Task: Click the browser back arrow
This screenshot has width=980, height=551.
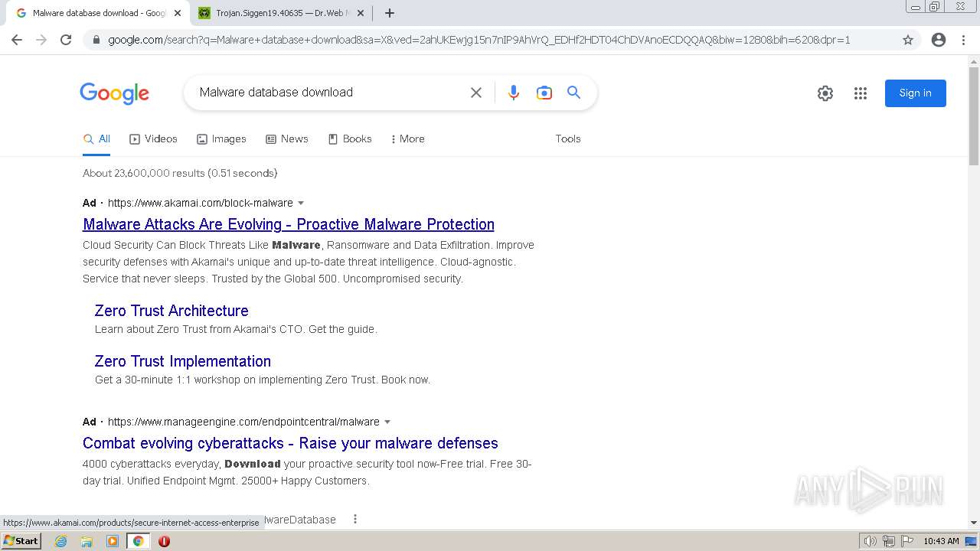Action: tap(17, 40)
